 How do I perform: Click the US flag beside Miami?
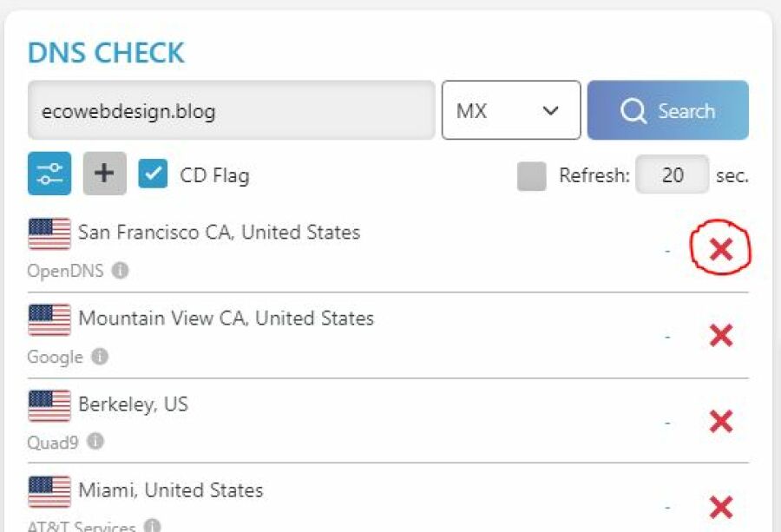click(49, 491)
